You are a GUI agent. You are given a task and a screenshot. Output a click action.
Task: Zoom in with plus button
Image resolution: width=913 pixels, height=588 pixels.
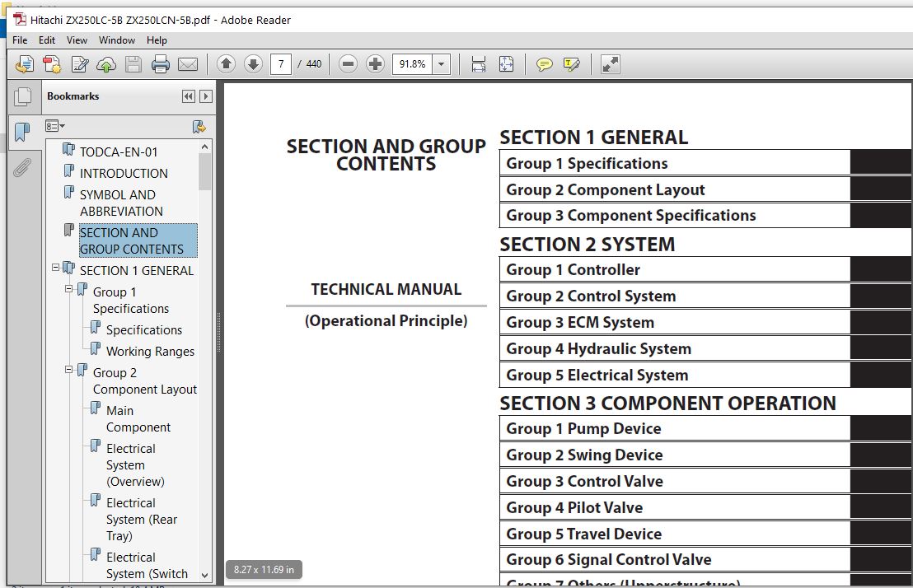376,63
